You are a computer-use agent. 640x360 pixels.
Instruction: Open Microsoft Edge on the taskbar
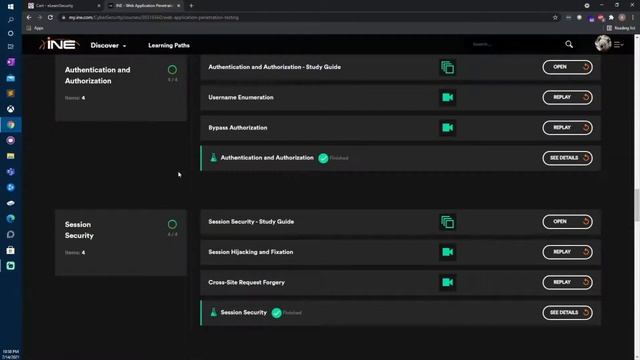click(11, 219)
